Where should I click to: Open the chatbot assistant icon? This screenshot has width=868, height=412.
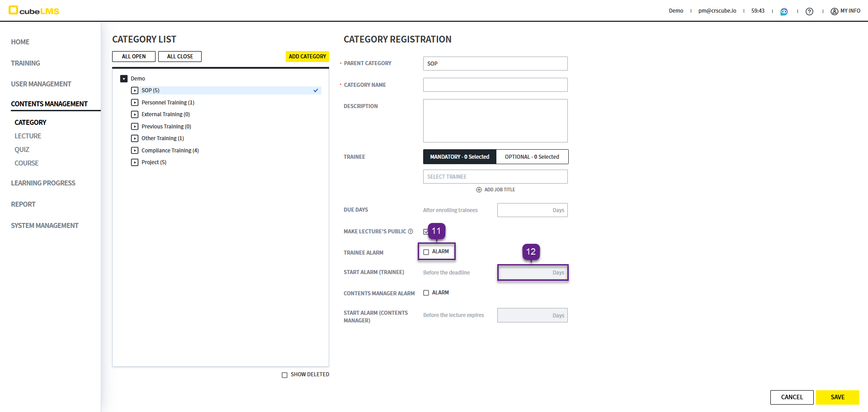coord(784,11)
